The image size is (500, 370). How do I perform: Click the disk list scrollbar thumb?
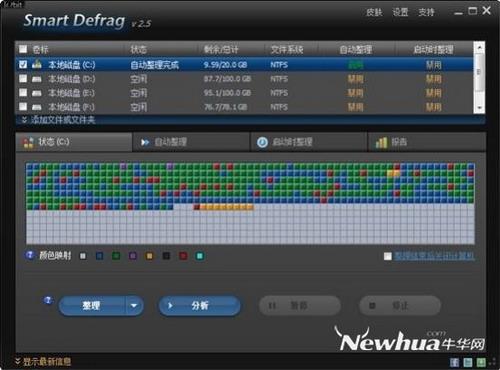click(479, 72)
